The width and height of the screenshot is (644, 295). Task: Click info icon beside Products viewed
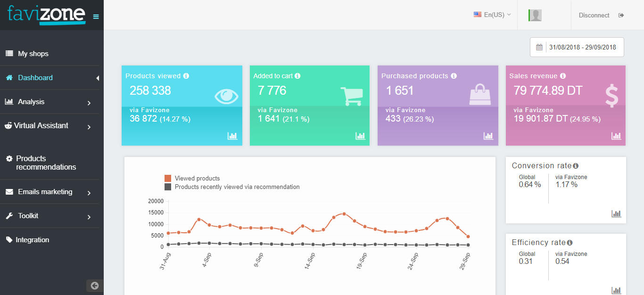pos(186,76)
